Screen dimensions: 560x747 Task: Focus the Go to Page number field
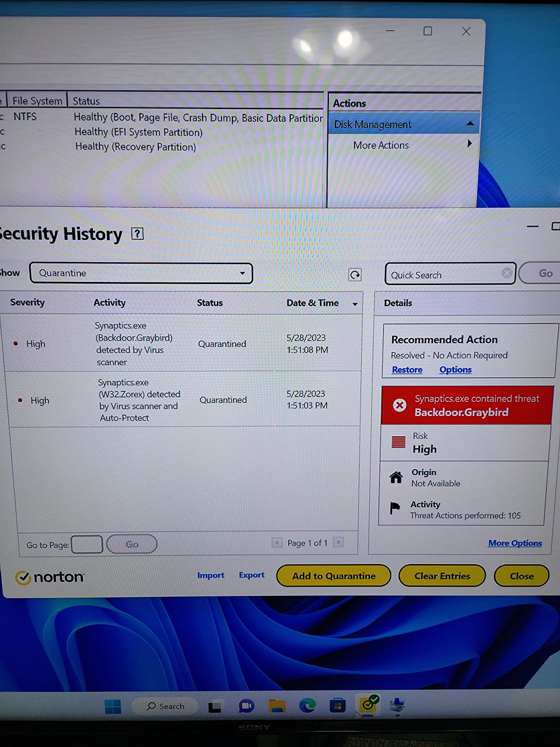87,544
